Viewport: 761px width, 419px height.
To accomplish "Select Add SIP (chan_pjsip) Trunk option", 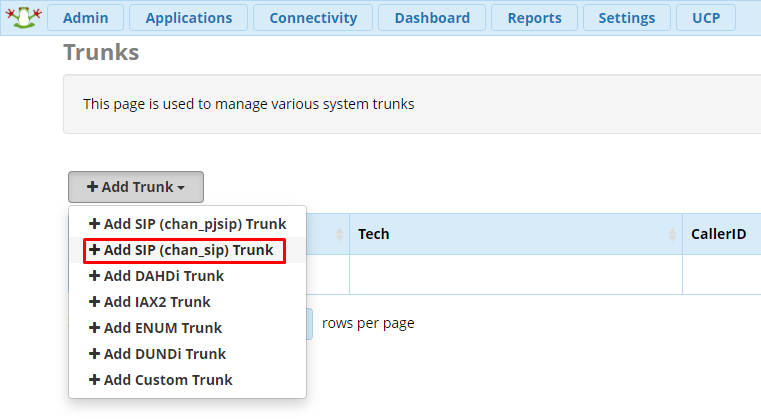I will point(187,224).
